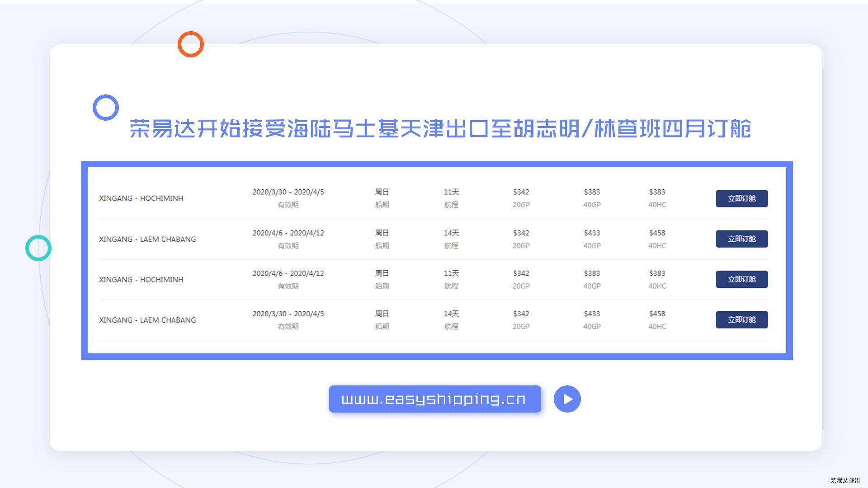Click 立即订舱 for HOCHIMINH 2020/4/6 row
Image resolution: width=868 pixels, height=488 pixels.
(741, 279)
